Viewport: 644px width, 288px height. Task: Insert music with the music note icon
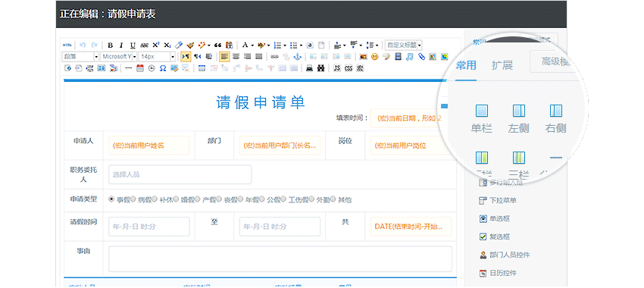click(409, 57)
